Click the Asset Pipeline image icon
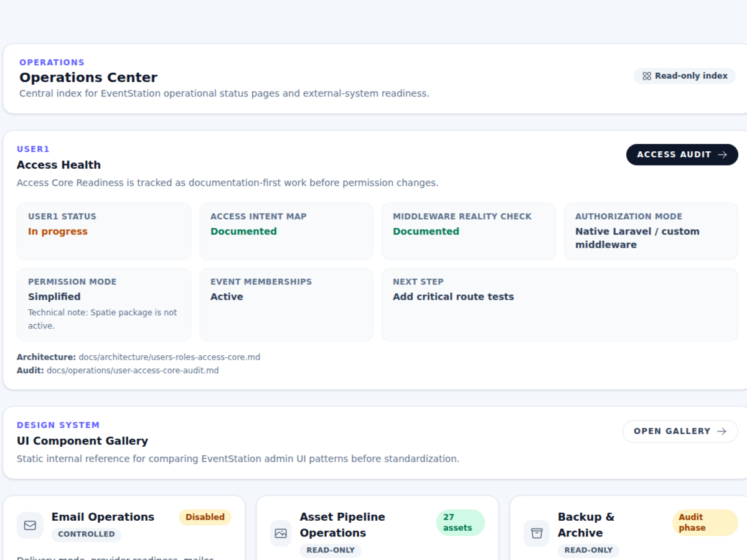The width and height of the screenshot is (747, 560). pos(281,533)
